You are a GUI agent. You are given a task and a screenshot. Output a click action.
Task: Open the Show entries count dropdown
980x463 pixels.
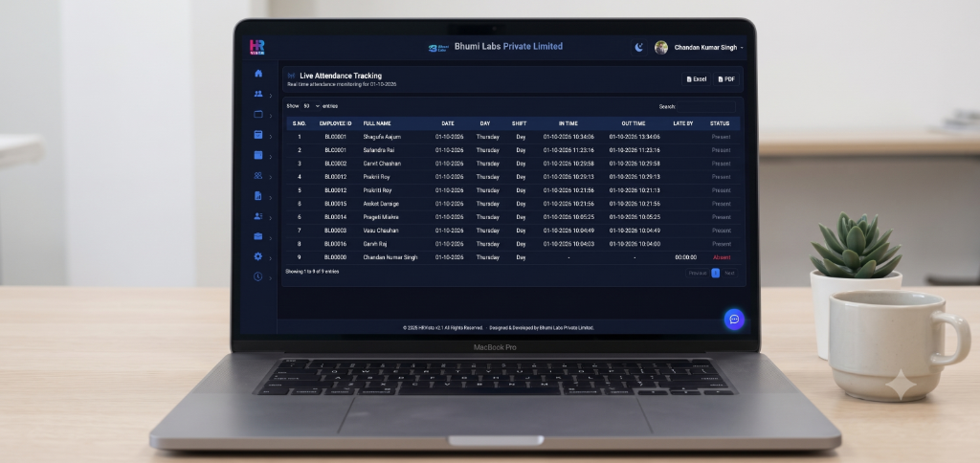311,106
